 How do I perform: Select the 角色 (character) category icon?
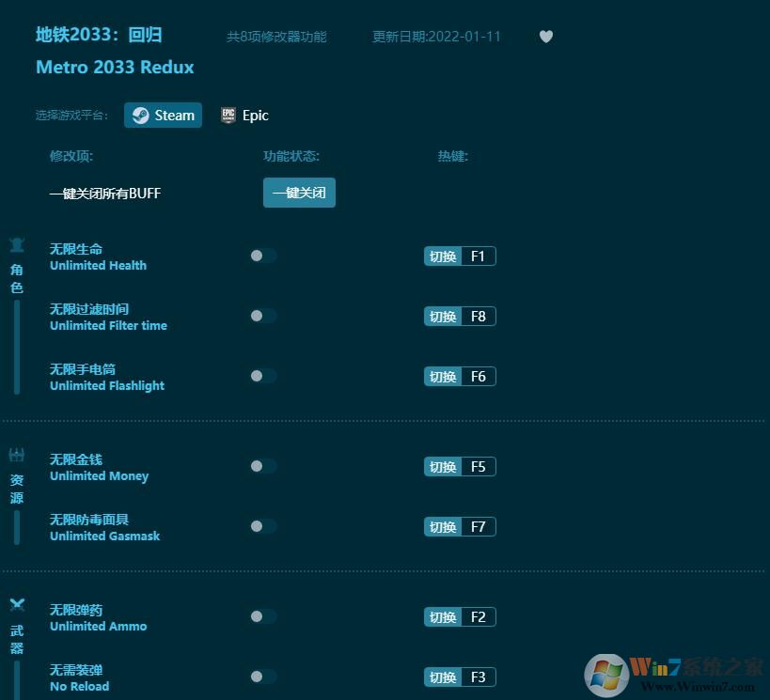[x=16, y=243]
